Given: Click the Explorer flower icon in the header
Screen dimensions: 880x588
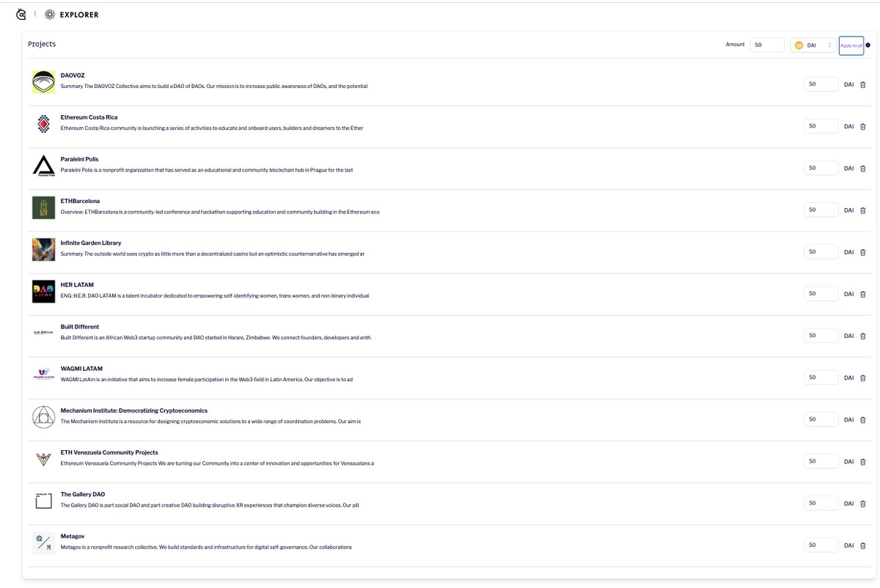Looking at the screenshot, I should click(x=48, y=14).
